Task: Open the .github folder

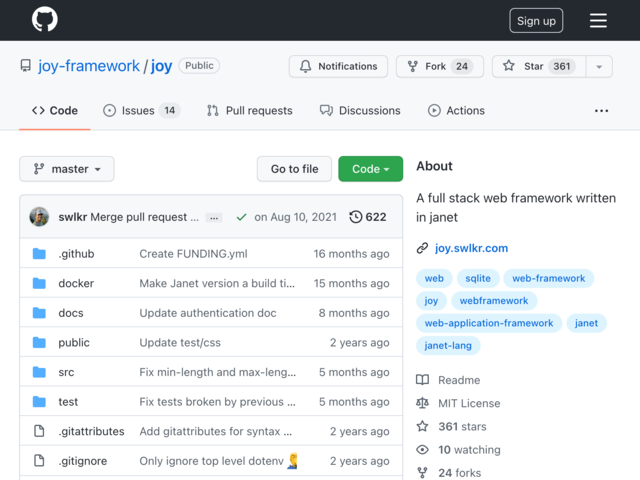Action: [x=76, y=254]
